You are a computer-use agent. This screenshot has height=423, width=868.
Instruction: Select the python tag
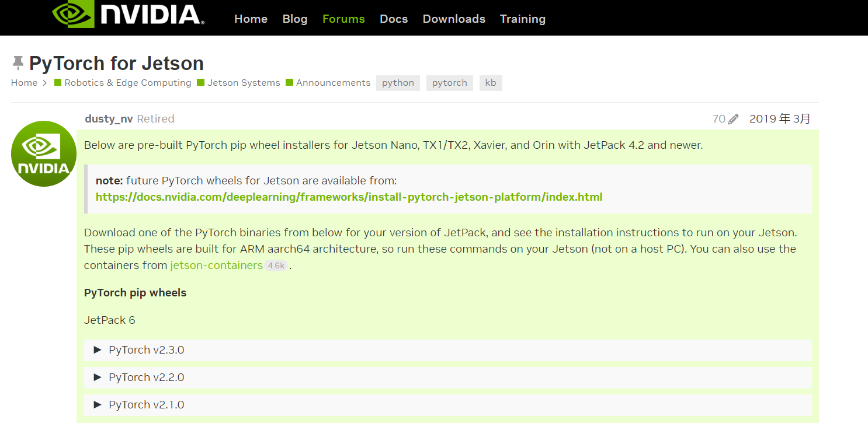point(398,83)
